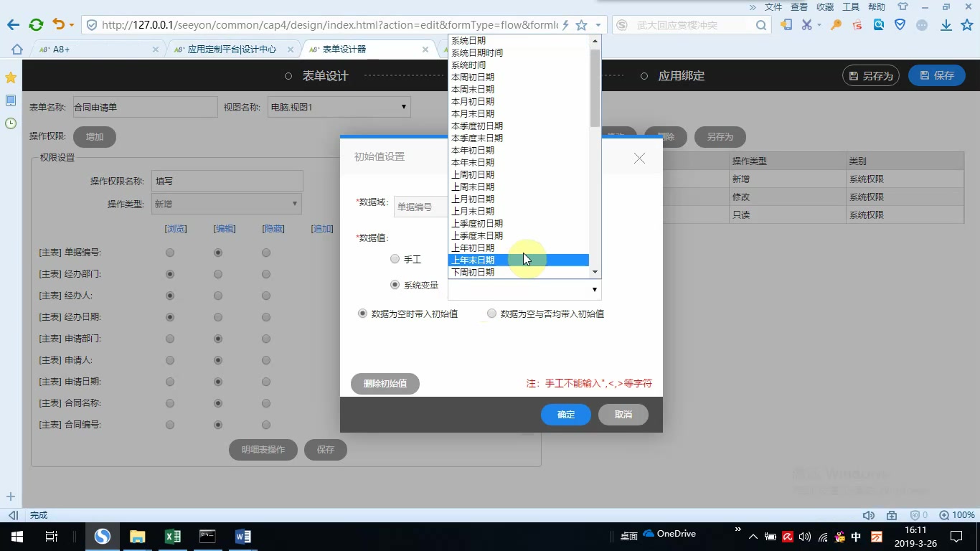Choose 数据为空与否均带入初始值 option
The image size is (980, 551).
(x=491, y=314)
